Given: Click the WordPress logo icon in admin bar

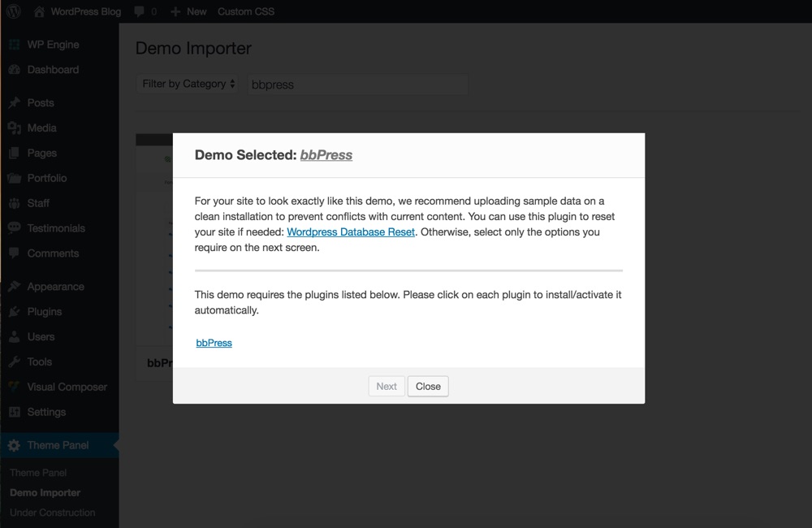Looking at the screenshot, I should point(14,11).
